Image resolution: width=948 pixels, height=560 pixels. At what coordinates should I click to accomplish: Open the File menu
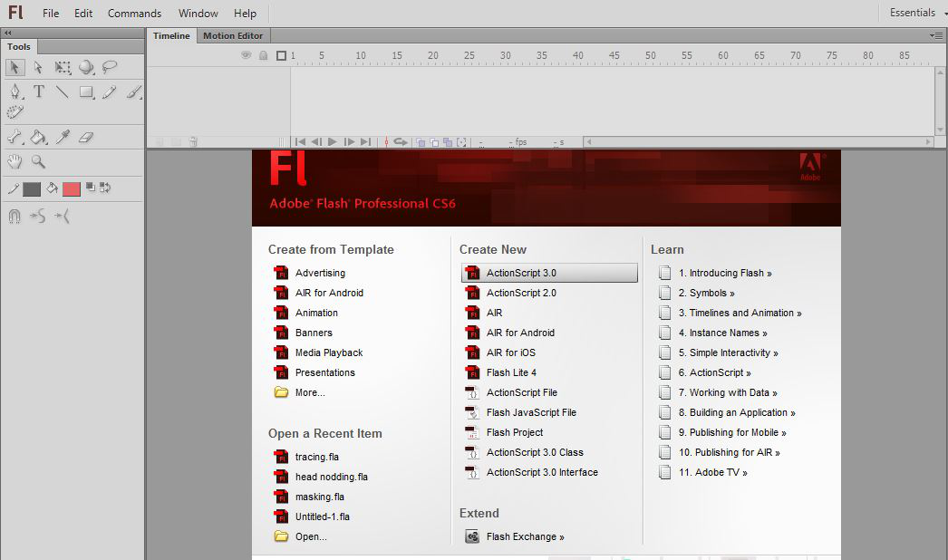[x=51, y=14]
